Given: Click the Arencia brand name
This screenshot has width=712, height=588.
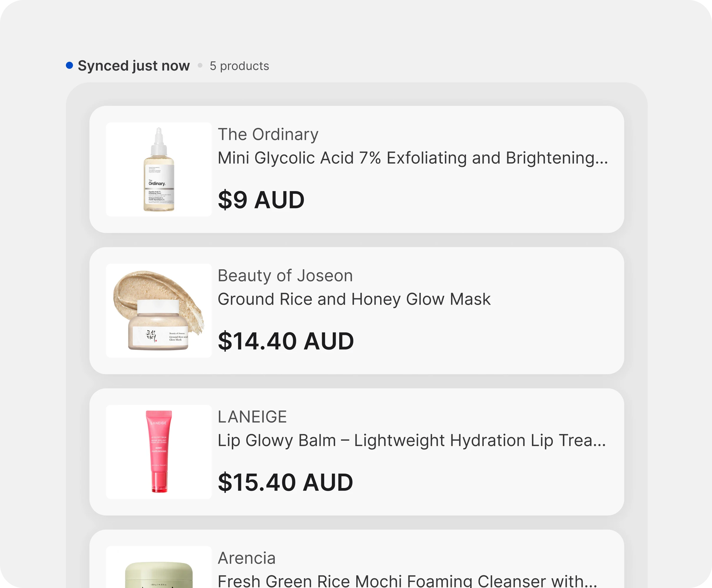Looking at the screenshot, I should pos(247,558).
